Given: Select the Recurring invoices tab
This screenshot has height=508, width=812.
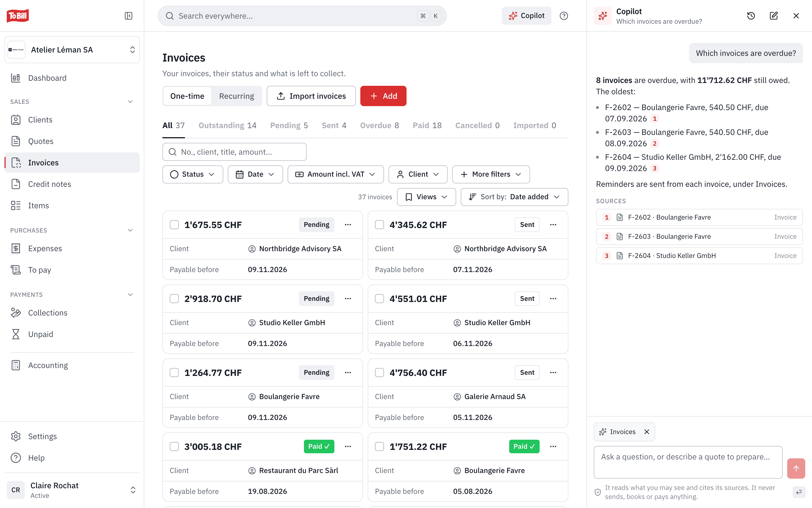Looking at the screenshot, I should 237,96.
